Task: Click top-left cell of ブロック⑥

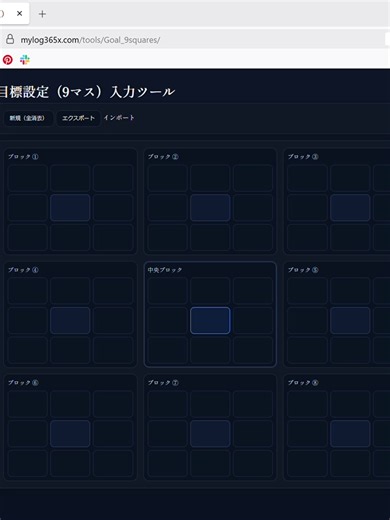Action: (27, 404)
